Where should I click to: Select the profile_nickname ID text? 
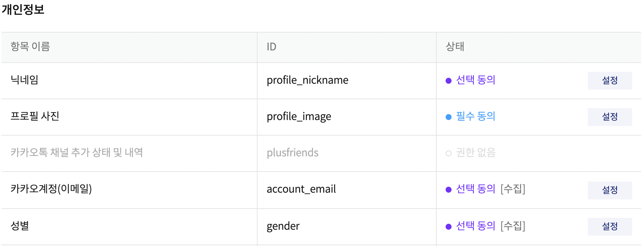point(308,80)
